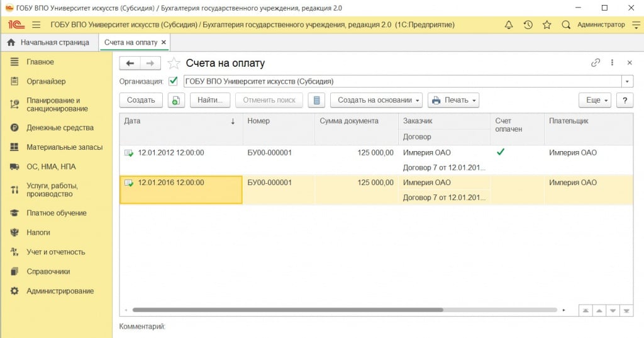Image resolution: width=644 pixels, height=338 pixels.
Task: Uncheck the Организация filter checkbox
Action: pos(174,81)
